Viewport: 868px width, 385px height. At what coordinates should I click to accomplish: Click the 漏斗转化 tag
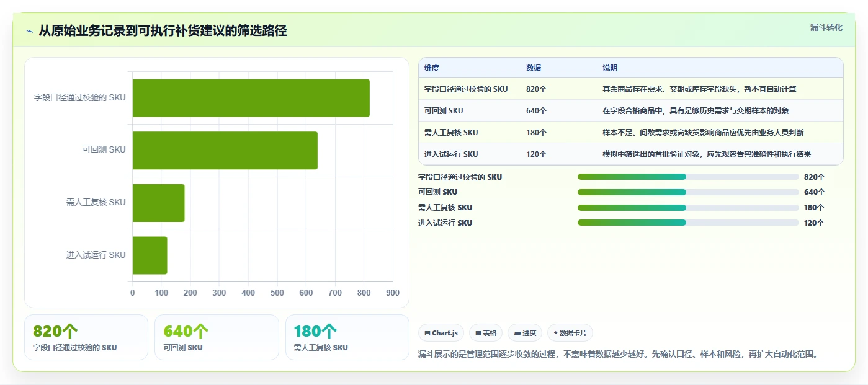826,27
